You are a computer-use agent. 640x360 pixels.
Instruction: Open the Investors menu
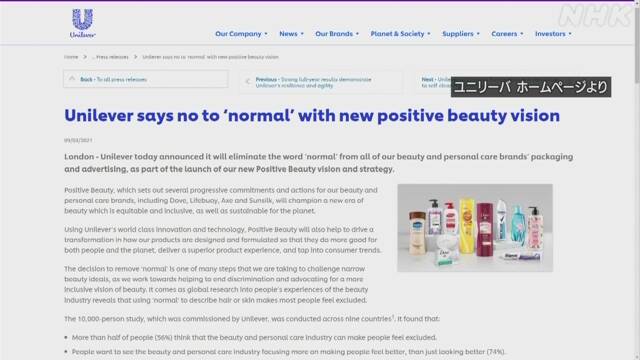553,34
